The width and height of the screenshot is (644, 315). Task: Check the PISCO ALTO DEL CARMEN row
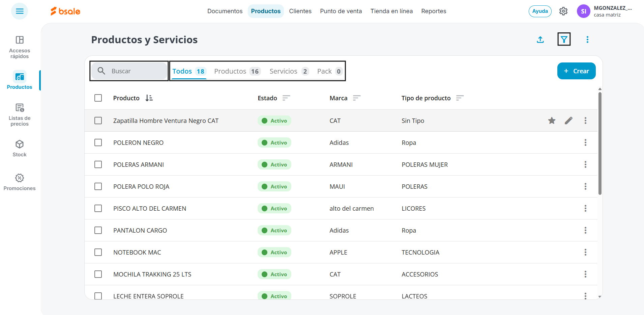coord(98,208)
